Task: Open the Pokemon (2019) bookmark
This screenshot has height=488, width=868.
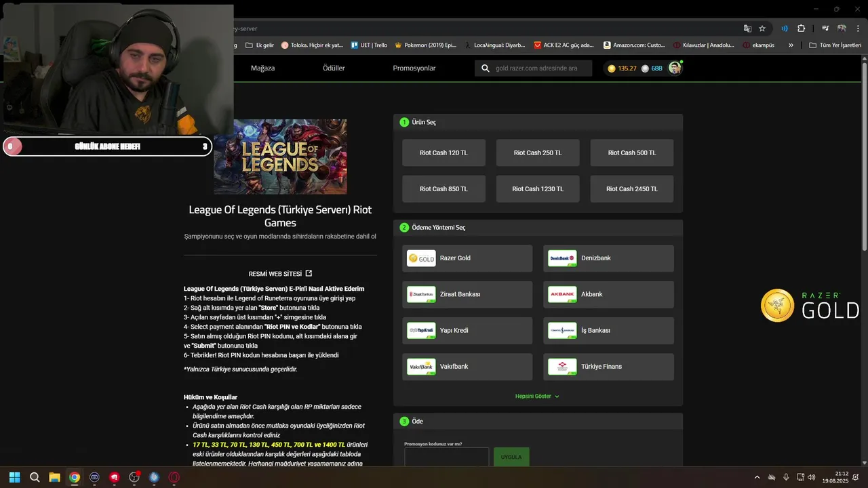Action: click(x=425, y=45)
